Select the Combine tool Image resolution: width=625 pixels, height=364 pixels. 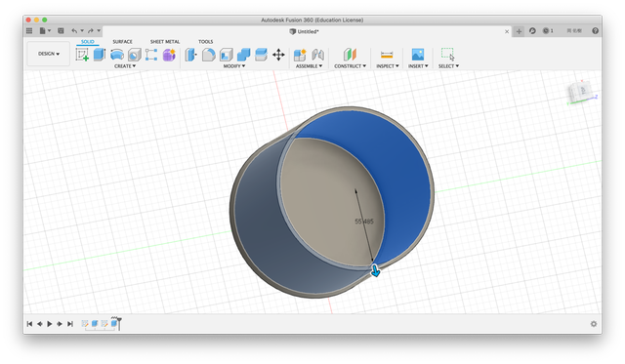[x=243, y=55]
